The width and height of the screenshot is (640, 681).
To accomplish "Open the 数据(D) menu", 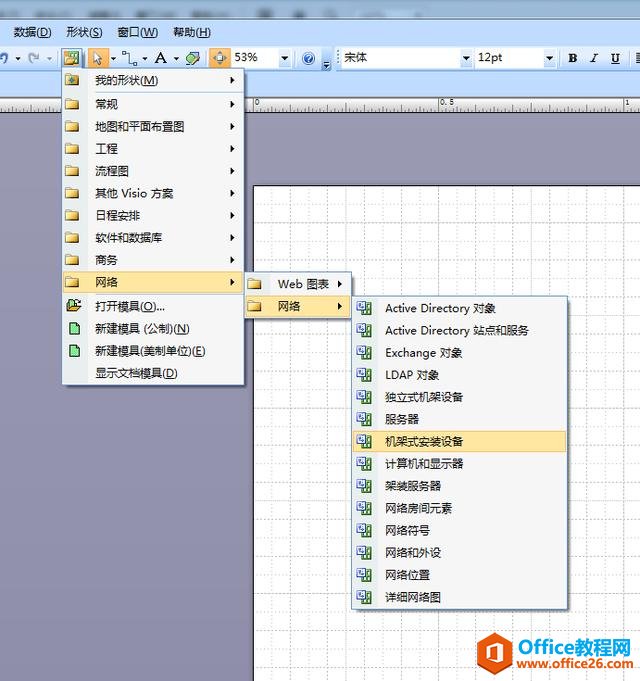I will 32,32.
